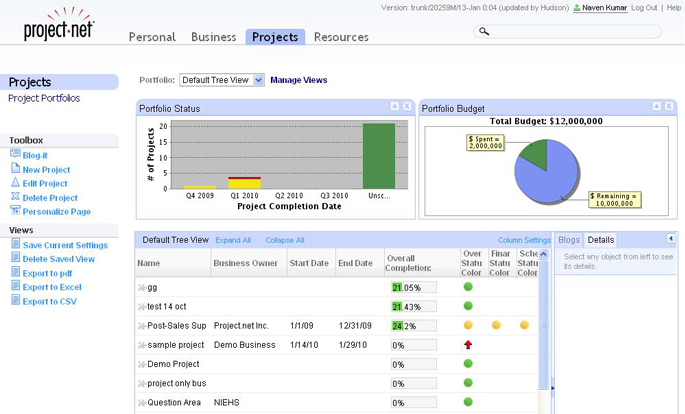The image size is (685, 414).
Task: Collapse the right-hand details side panel
Action: click(670, 239)
